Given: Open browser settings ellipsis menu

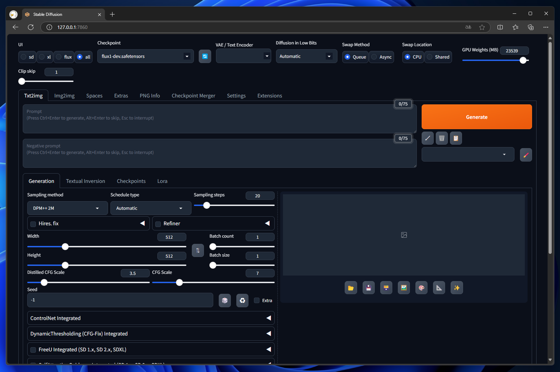Looking at the screenshot, I should tap(546, 27).
